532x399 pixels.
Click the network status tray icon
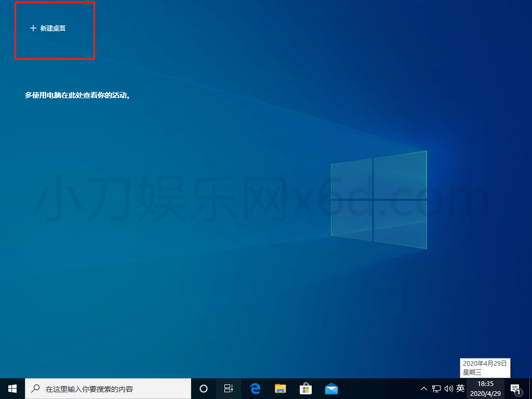point(437,388)
